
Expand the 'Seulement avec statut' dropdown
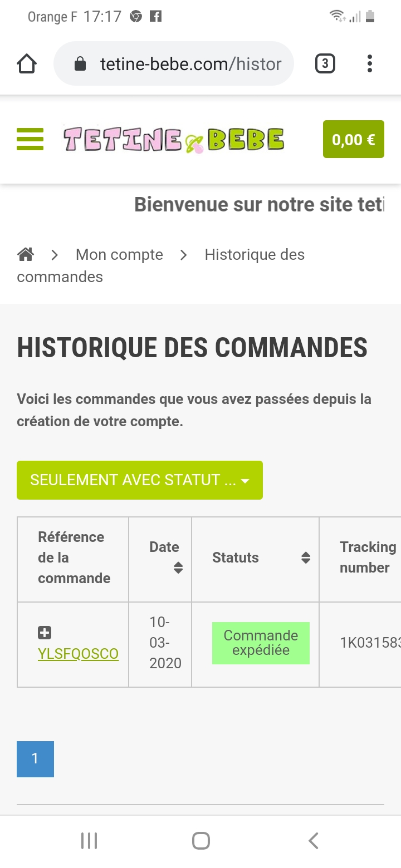tap(139, 480)
